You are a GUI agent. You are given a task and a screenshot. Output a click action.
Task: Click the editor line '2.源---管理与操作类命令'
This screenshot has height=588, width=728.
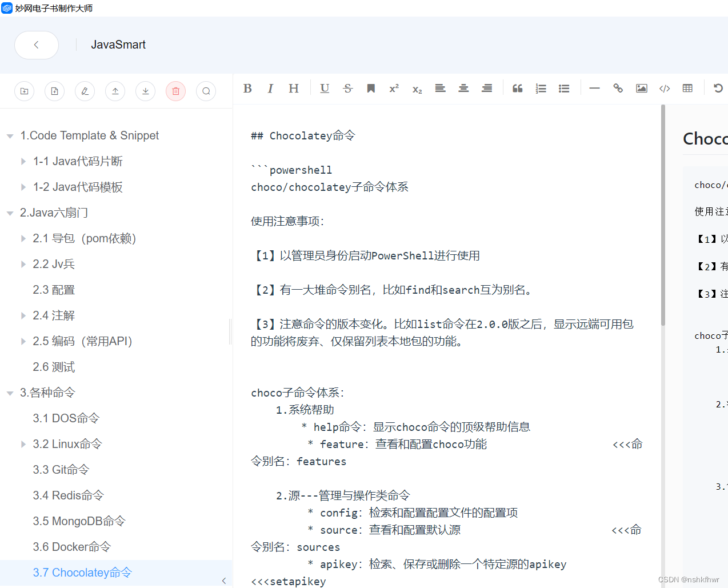click(x=343, y=495)
